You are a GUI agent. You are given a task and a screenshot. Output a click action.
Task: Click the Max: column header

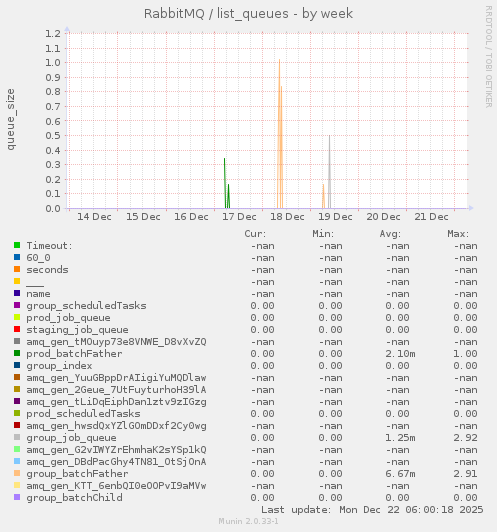point(458,234)
